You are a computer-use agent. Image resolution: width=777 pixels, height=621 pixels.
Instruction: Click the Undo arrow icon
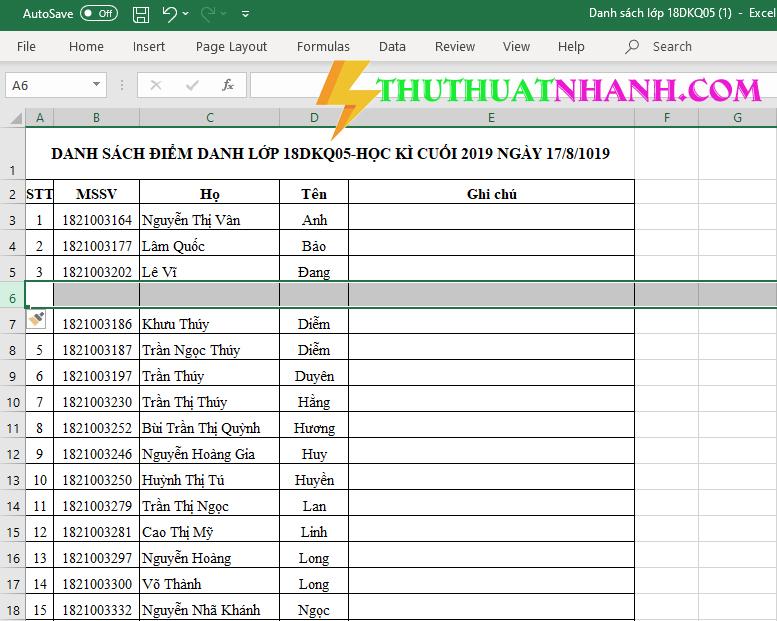coord(169,14)
